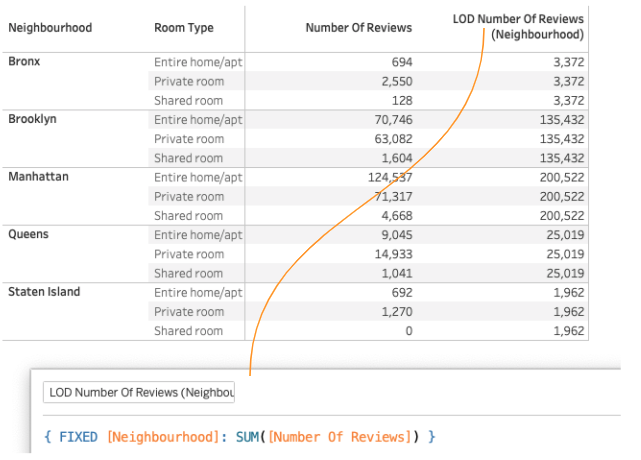Click the SUM function in the formula
Image resolution: width=641 pixels, height=460 pixels.
[x=249, y=437]
